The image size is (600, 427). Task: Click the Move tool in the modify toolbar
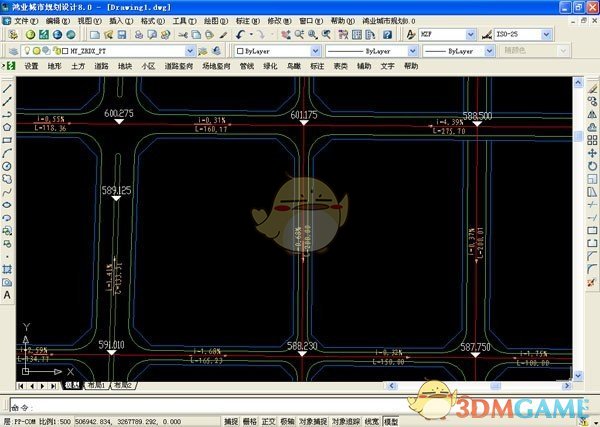tap(592, 153)
